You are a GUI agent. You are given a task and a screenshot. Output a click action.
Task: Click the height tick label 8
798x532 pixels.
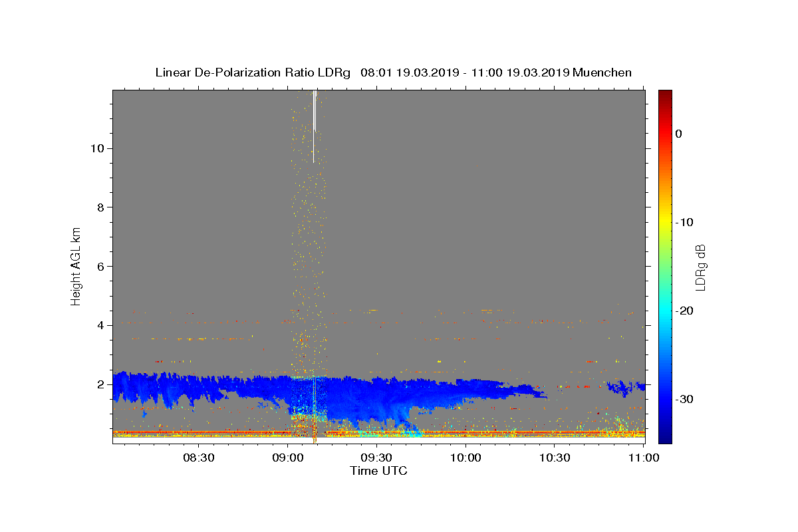pos(100,207)
